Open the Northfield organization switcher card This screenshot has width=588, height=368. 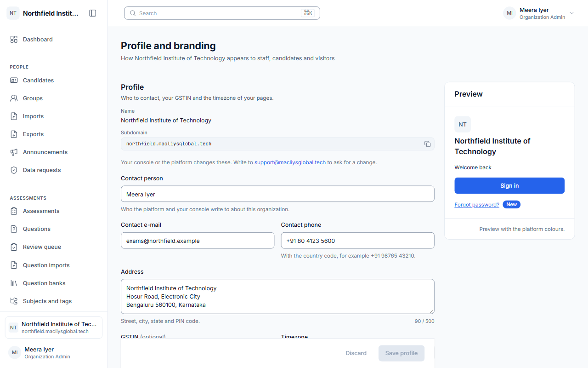[x=54, y=328]
